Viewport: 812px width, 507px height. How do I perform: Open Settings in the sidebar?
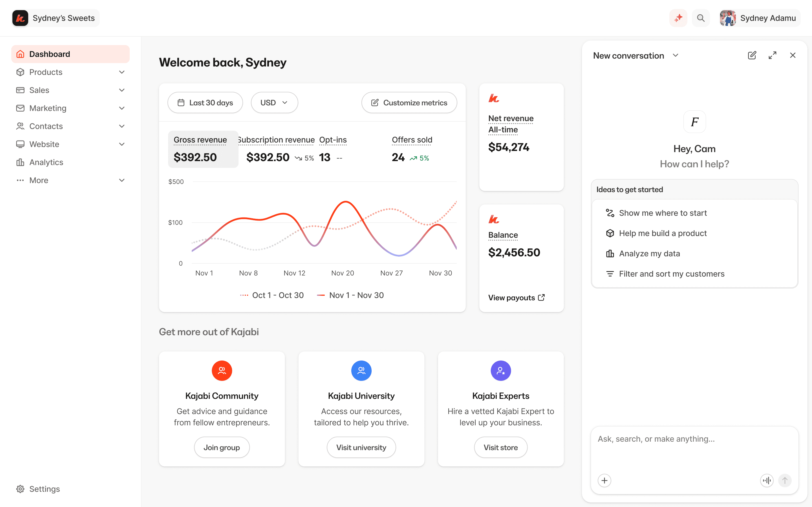44,489
